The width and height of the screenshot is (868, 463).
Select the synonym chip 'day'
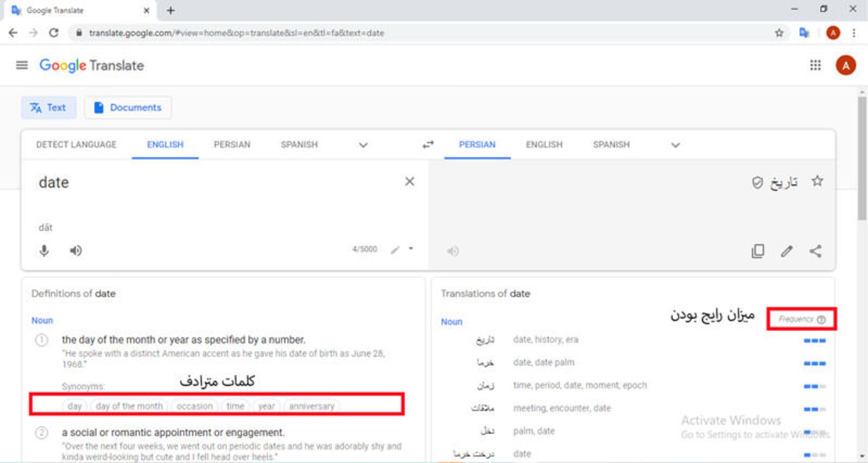(x=75, y=406)
